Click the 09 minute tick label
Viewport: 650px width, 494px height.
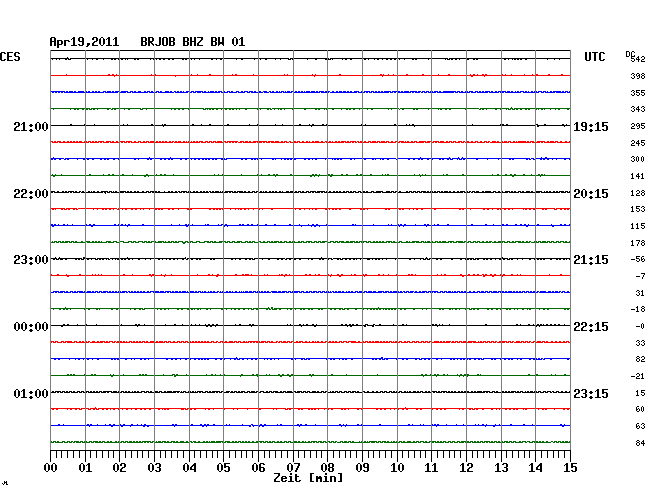(362, 468)
